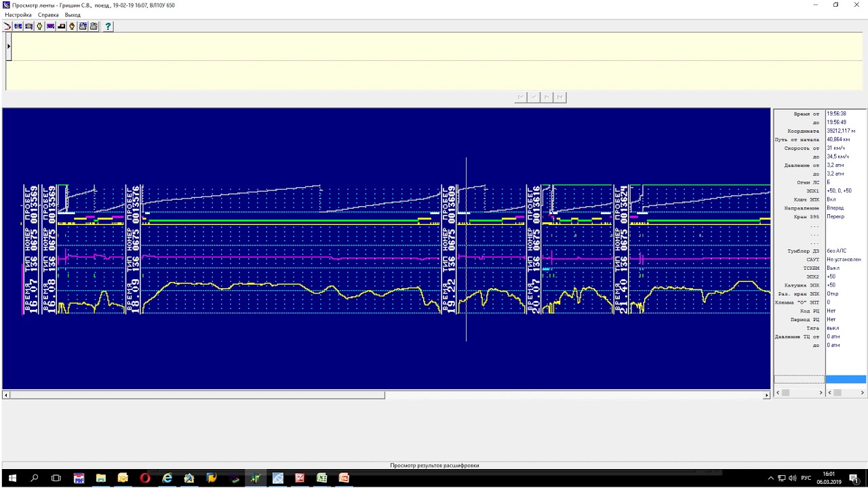The height and width of the screenshot is (488, 868).
Task: Click the value '40,864 км' for Путь от начала
Action: click(839, 140)
